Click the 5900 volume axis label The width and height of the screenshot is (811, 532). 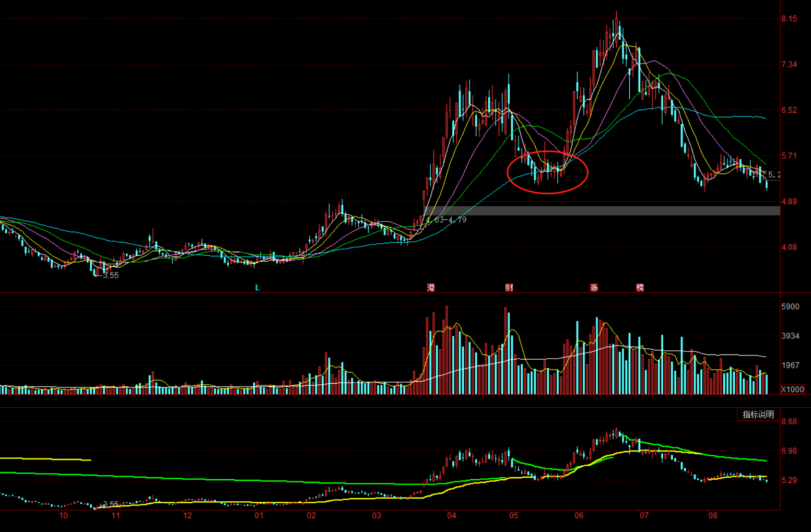pos(790,306)
